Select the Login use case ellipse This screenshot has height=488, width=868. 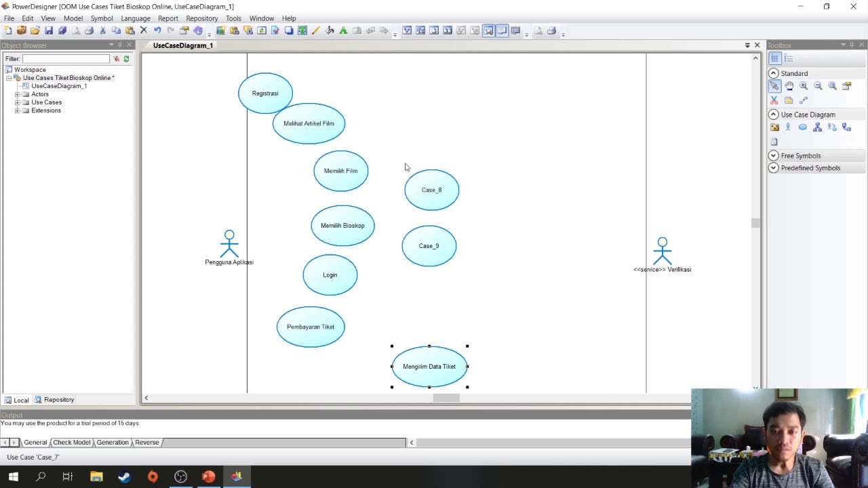click(330, 274)
